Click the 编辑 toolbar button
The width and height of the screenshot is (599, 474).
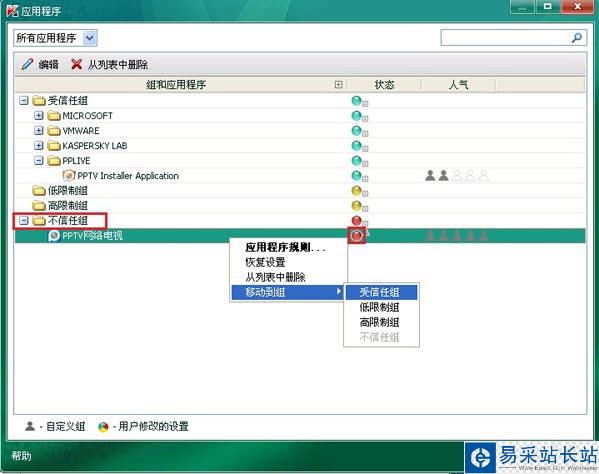click(x=40, y=64)
